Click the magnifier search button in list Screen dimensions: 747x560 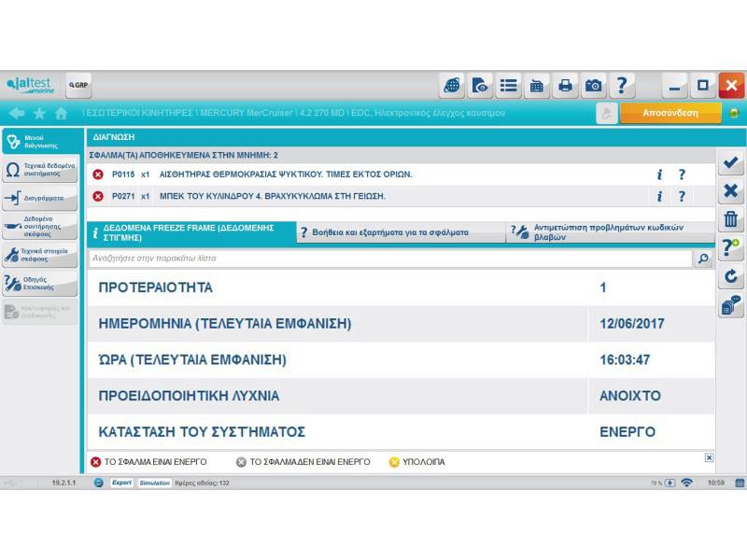703,259
